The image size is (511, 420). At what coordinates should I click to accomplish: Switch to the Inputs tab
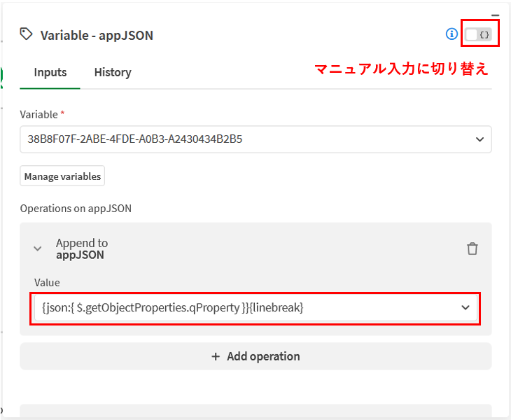click(x=50, y=72)
